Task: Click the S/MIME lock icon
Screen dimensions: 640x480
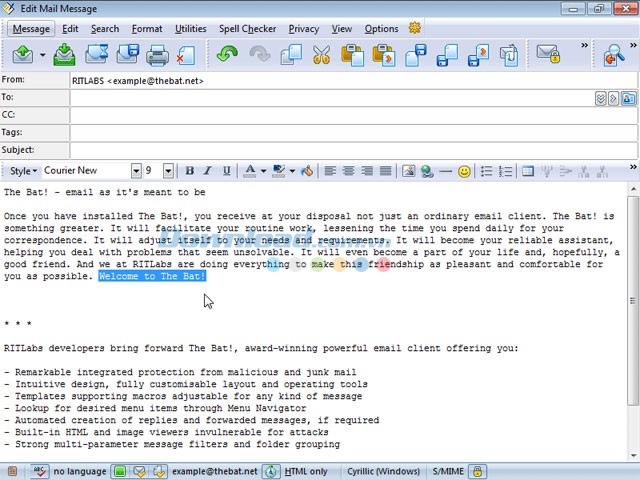Action: pyautogui.click(x=478, y=470)
